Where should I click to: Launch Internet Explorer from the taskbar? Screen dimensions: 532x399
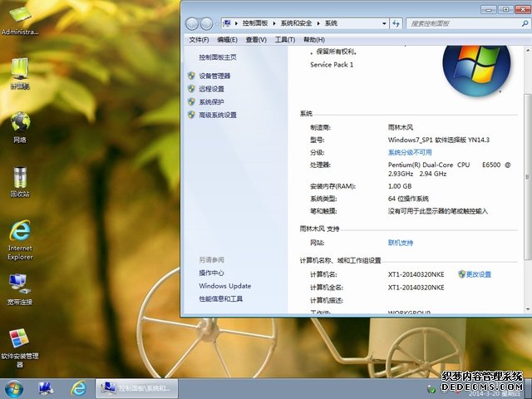78,388
